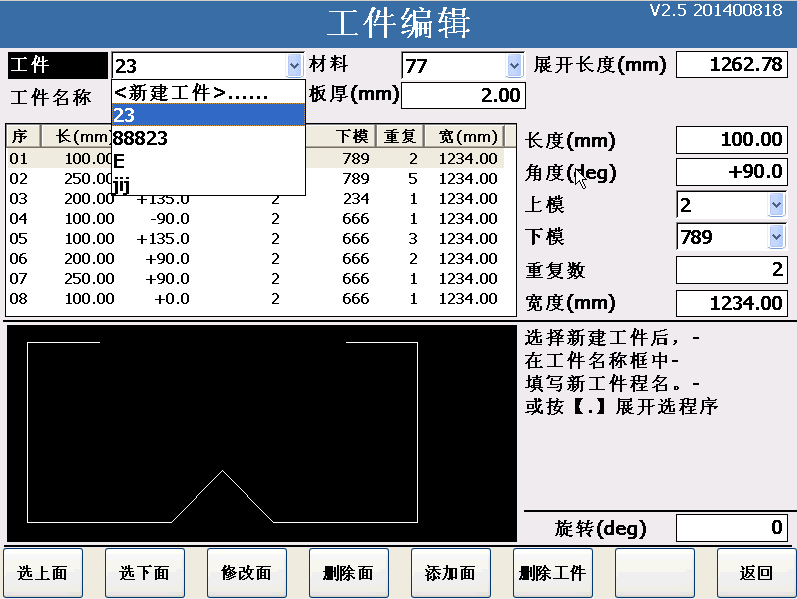
Task: Click the 选上面 button
Action: pos(43,573)
